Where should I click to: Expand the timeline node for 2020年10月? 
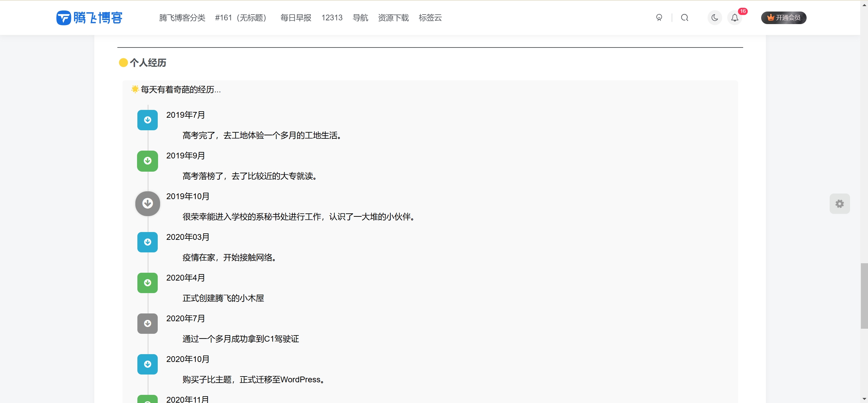[x=147, y=364]
